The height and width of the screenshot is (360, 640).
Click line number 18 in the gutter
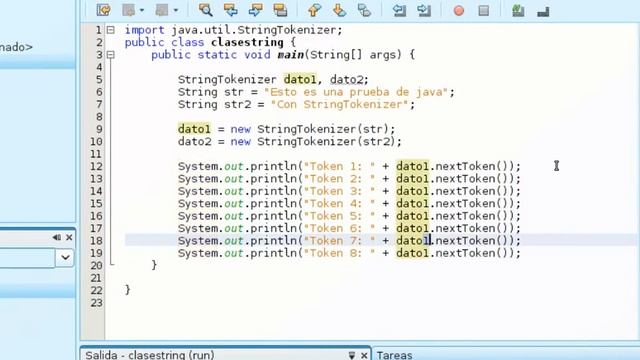[96, 240]
